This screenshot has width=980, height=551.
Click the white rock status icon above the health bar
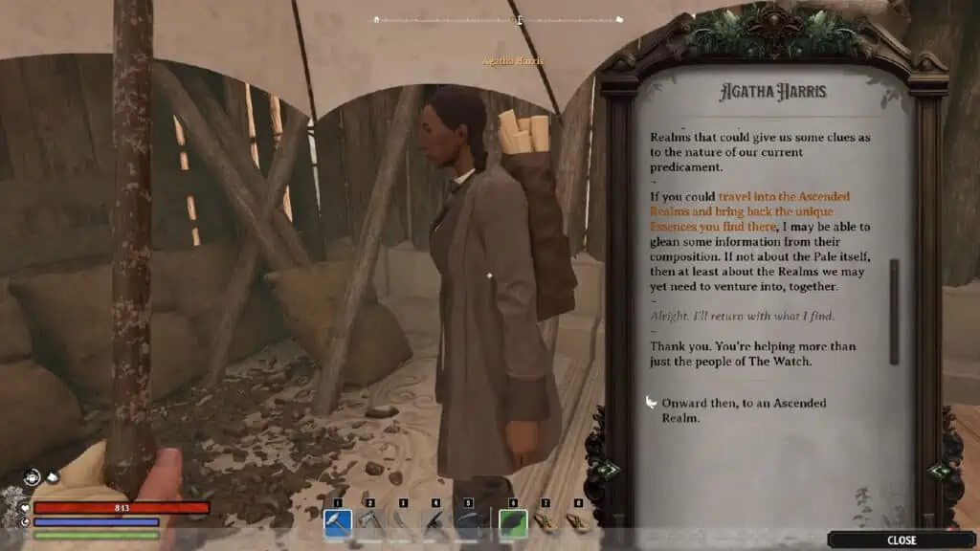[x=54, y=478]
